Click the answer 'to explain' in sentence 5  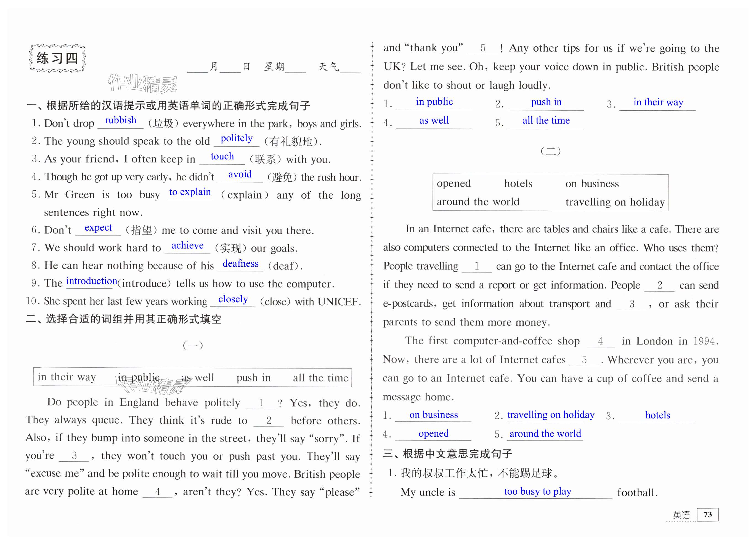tap(190, 192)
